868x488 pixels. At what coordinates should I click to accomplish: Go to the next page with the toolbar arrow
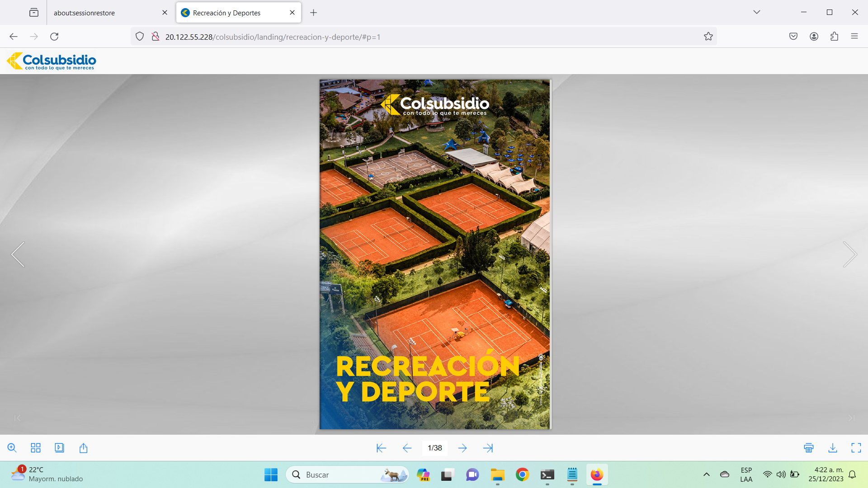(x=462, y=448)
